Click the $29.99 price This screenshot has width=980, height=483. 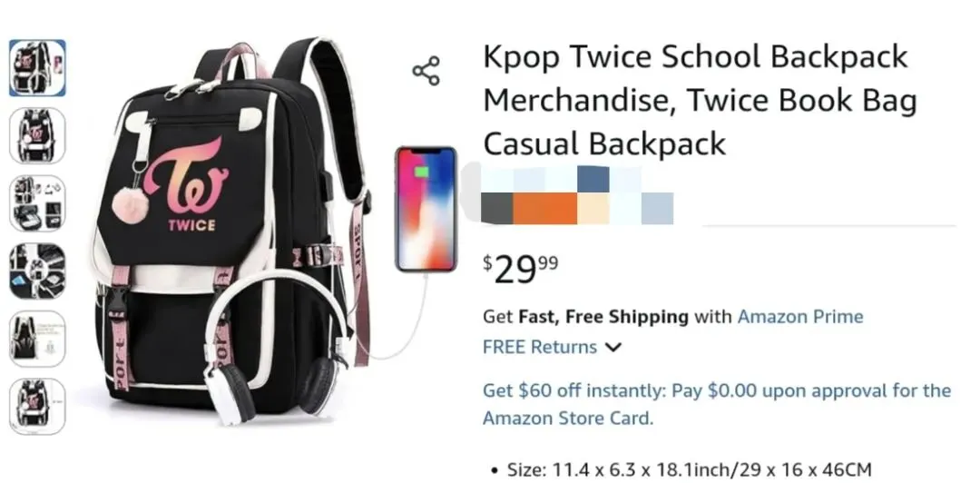pyautogui.click(x=521, y=269)
